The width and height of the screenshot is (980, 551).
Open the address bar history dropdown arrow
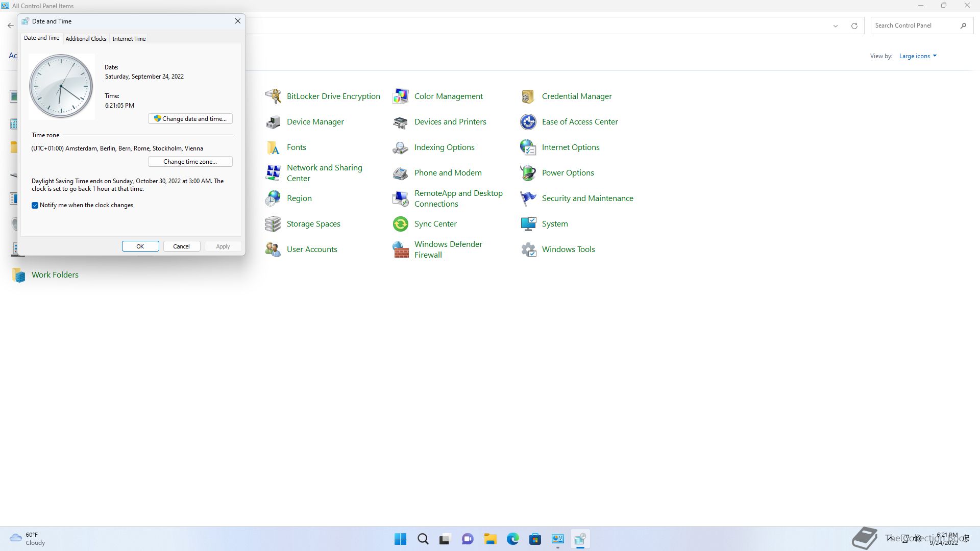pos(836,26)
